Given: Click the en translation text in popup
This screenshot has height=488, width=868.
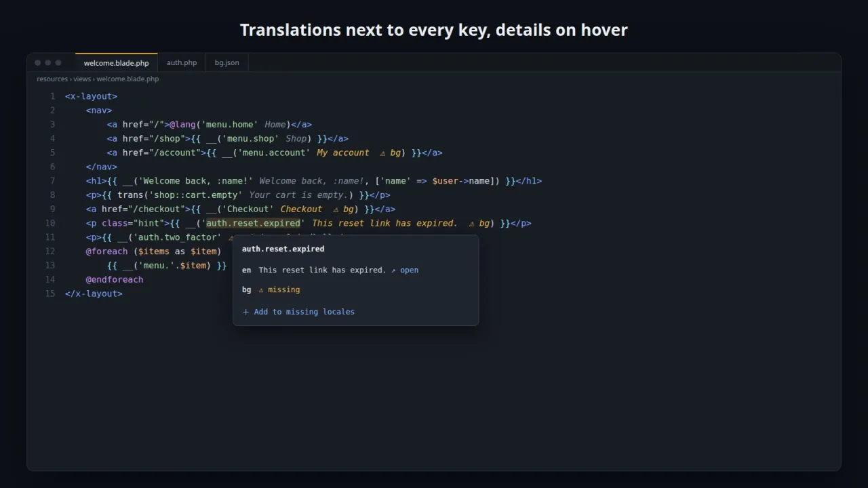Looking at the screenshot, I should click(322, 270).
